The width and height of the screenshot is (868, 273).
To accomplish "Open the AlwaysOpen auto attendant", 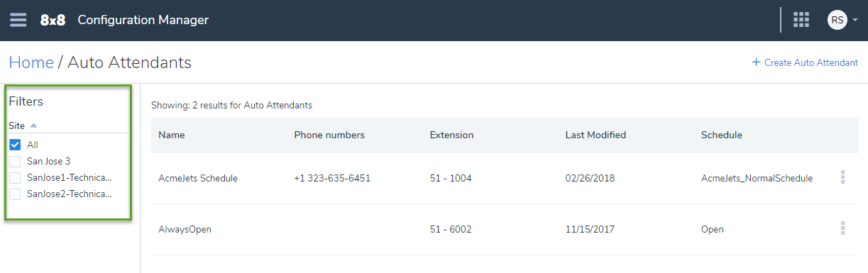I will pos(185,229).
